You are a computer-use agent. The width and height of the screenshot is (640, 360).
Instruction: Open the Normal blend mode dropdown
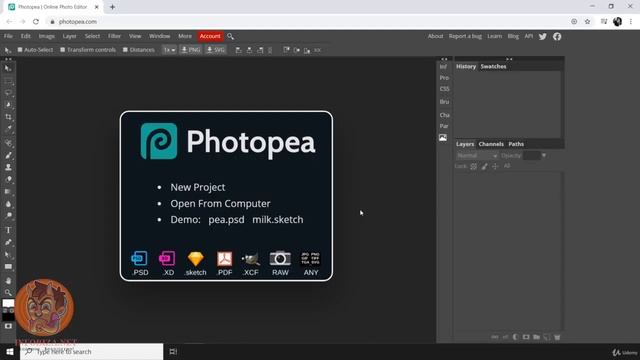477,156
